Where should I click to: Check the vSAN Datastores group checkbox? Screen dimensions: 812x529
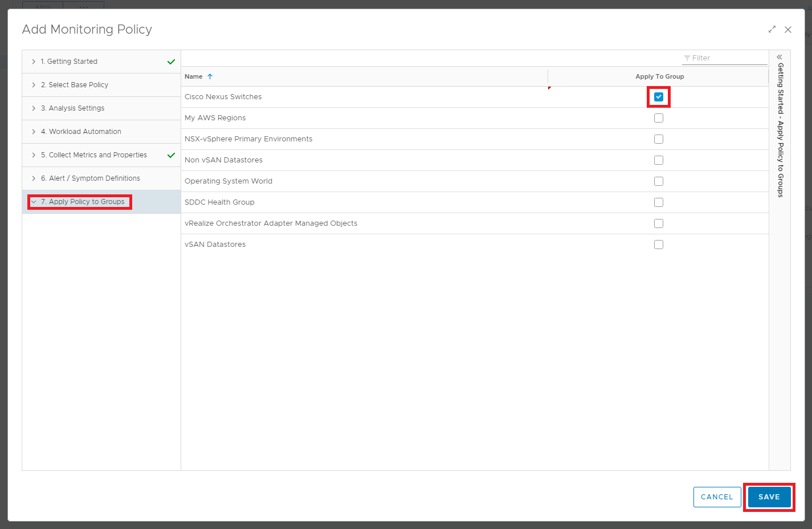(659, 245)
